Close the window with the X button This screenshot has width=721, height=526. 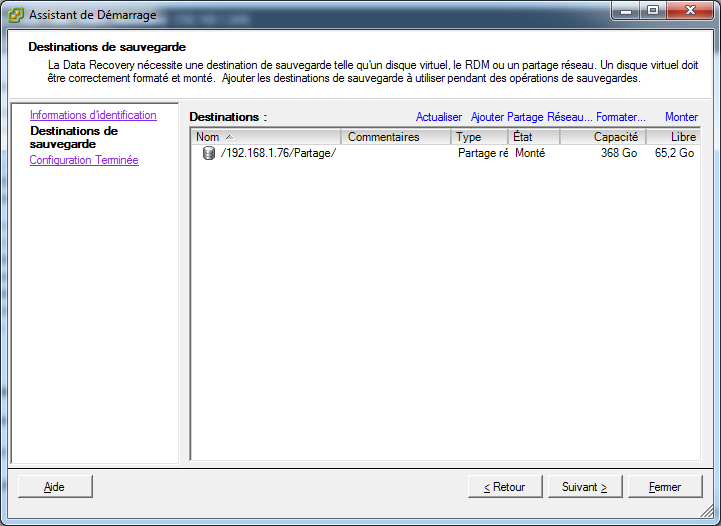click(x=690, y=11)
